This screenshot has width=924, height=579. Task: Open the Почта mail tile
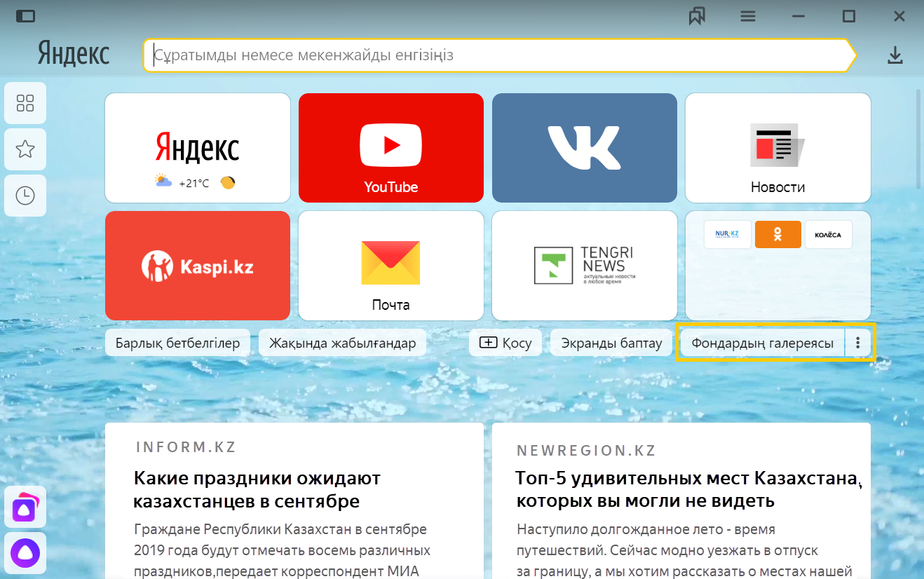[x=391, y=266]
